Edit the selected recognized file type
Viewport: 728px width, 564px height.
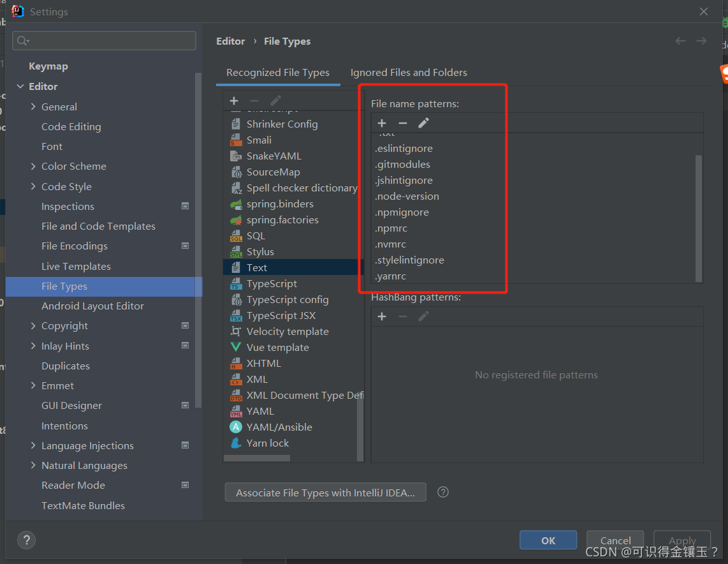click(275, 101)
